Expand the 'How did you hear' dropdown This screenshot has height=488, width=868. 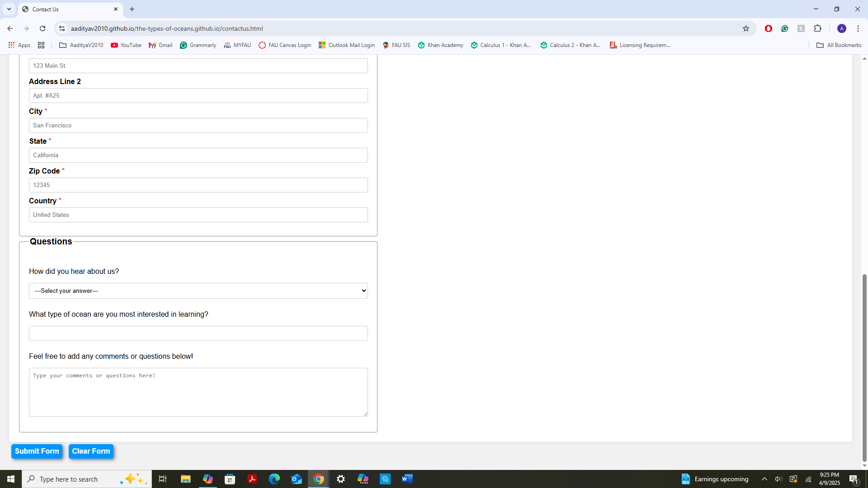pos(198,291)
